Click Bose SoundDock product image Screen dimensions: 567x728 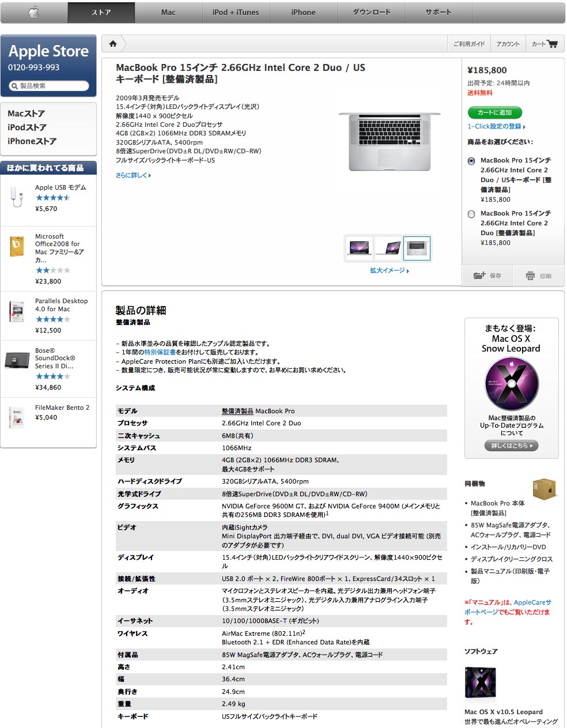[17, 360]
